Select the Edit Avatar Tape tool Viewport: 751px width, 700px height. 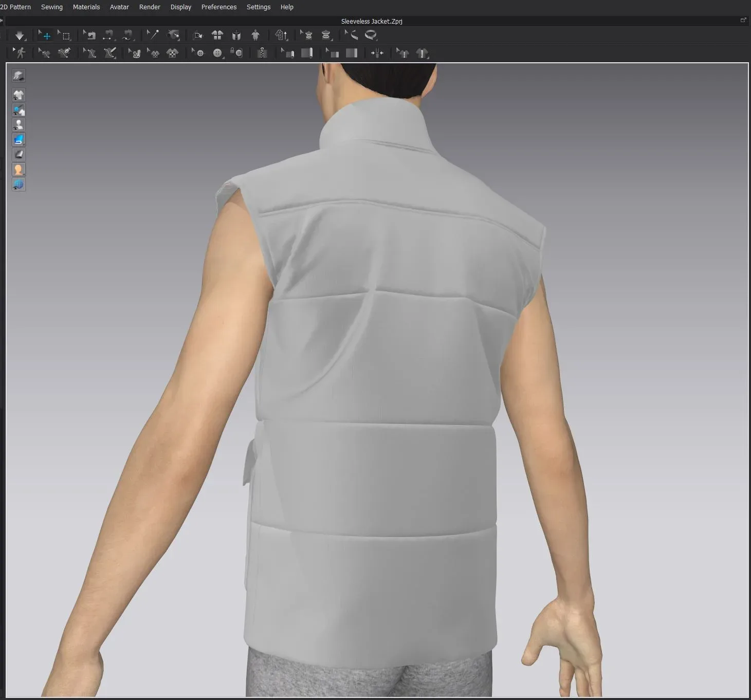tap(306, 35)
